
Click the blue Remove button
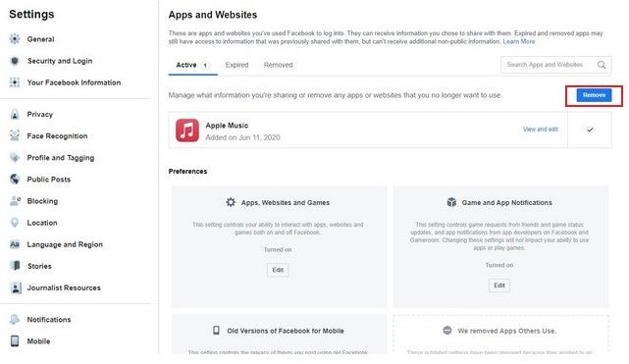(x=594, y=95)
